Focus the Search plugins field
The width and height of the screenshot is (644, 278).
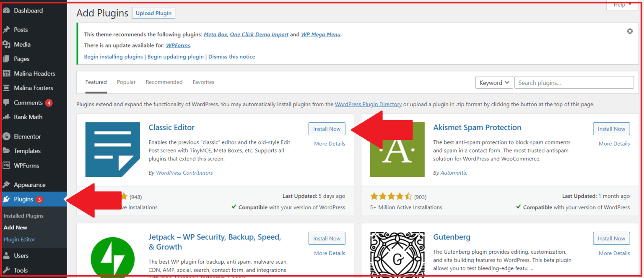[574, 83]
